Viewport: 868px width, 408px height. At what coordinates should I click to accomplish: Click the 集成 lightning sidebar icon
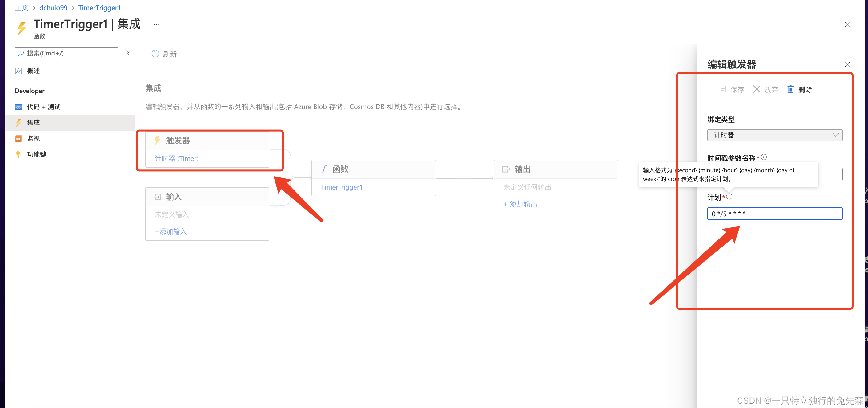pyautogui.click(x=18, y=123)
